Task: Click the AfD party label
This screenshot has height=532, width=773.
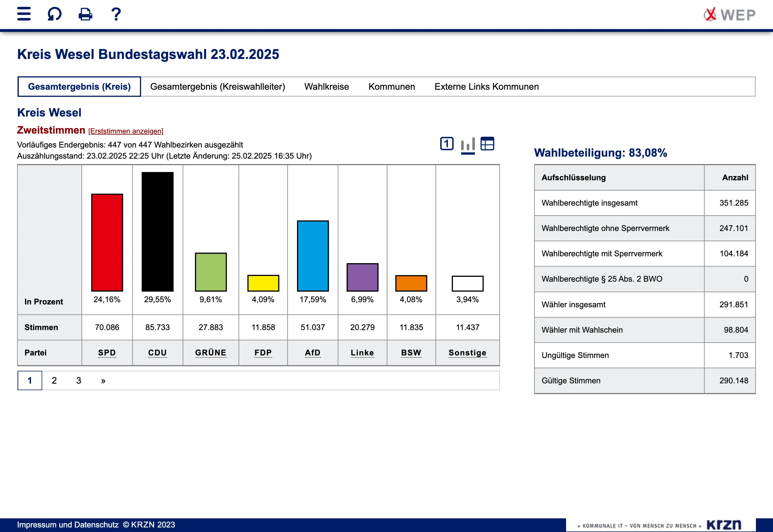Action: (312, 353)
